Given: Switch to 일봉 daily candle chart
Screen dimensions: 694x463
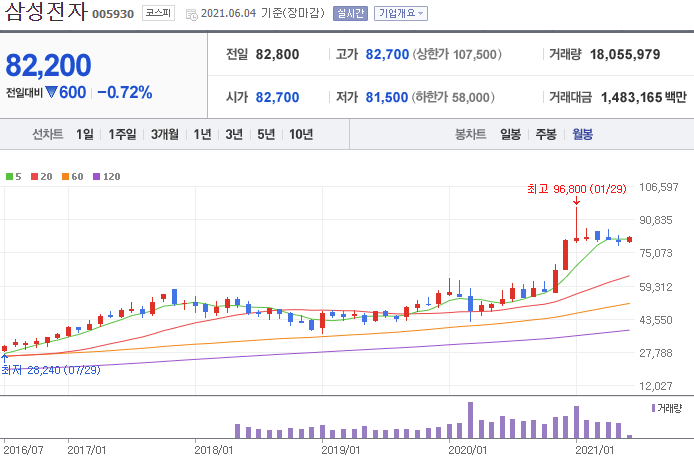Looking at the screenshot, I should coord(510,134).
